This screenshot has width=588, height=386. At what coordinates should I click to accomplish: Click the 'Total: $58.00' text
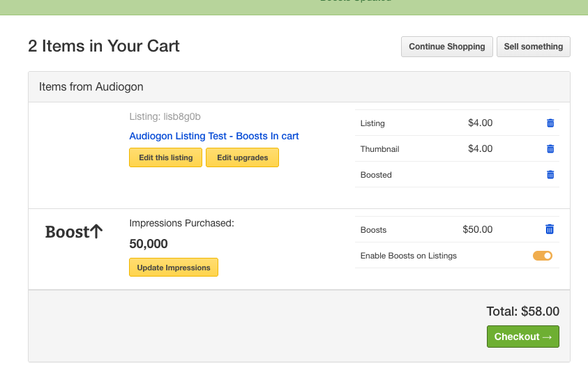click(x=522, y=311)
